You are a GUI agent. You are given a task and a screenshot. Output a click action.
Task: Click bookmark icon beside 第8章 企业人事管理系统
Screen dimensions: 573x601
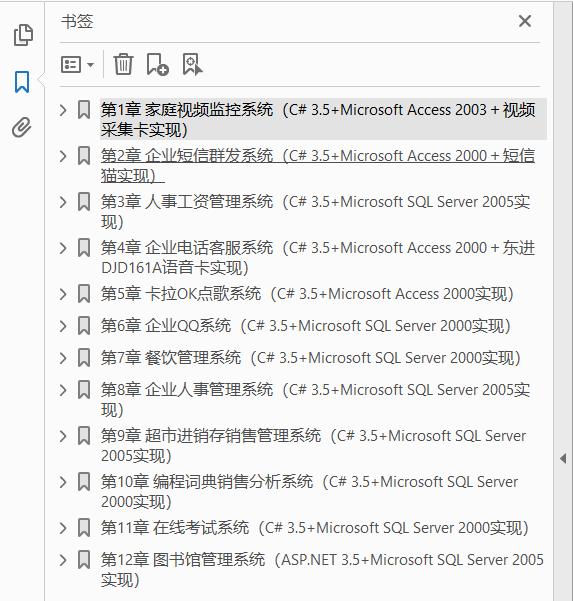tap(84, 390)
